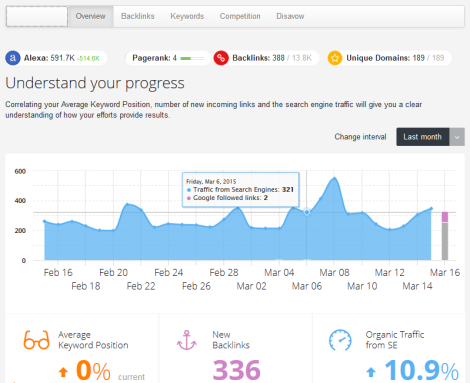Click the Pagerank green progress bar
Screen dimensions: 470x383
coord(192,58)
